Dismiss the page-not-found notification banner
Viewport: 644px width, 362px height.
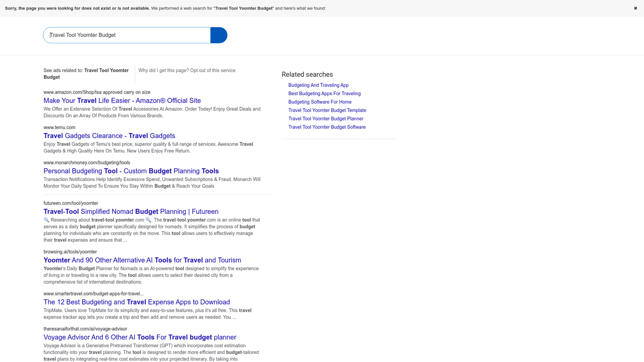pyautogui.click(x=635, y=8)
